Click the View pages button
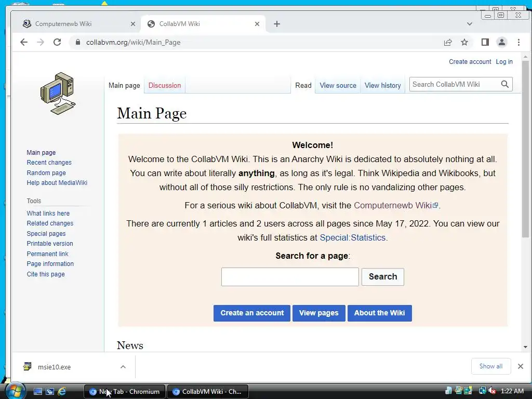This screenshot has height=399, width=532. [319, 313]
